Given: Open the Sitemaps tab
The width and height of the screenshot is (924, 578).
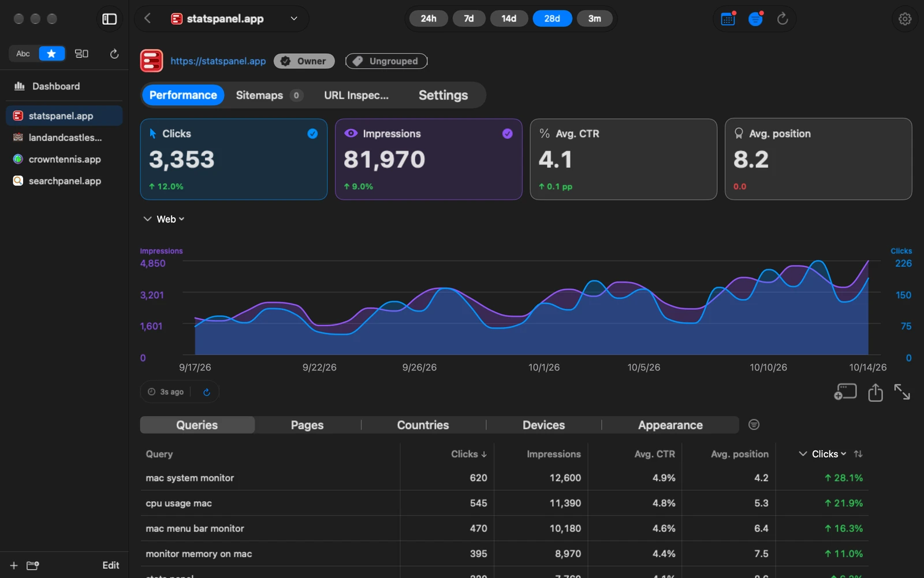Looking at the screenshot, I should click(269, 95).
